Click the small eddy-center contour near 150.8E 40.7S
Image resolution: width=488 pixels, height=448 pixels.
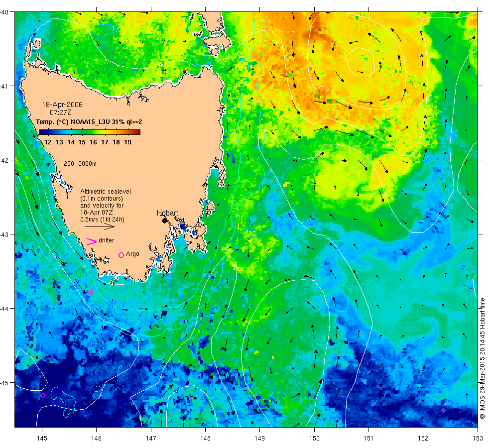[360, 62]
